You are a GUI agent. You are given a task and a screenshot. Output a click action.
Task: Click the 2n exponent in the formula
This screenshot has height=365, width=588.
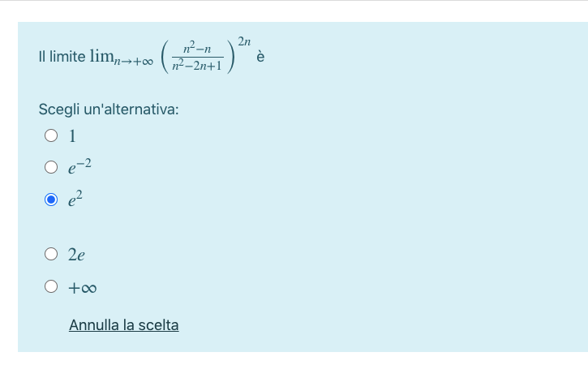coord(245,40)
